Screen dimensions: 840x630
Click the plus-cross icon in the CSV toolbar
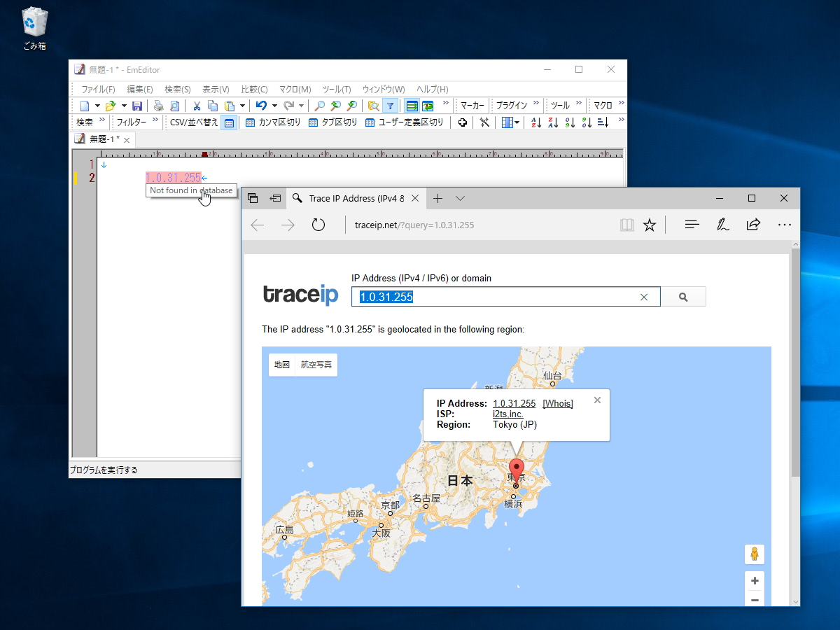coord(462,122)
